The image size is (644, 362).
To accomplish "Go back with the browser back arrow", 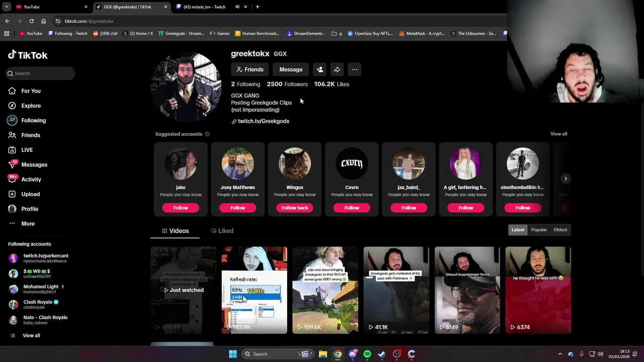I will [7, 21].
